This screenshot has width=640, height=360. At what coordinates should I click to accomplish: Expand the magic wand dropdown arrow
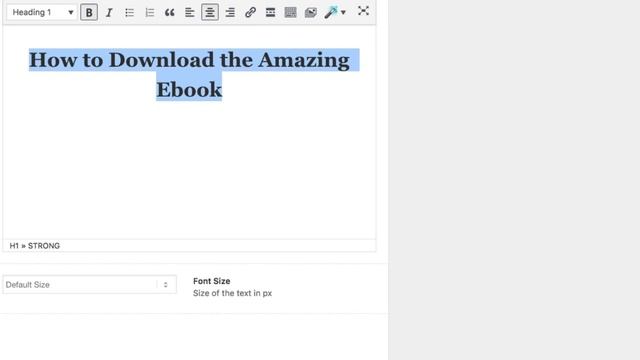tap(343, 13)
